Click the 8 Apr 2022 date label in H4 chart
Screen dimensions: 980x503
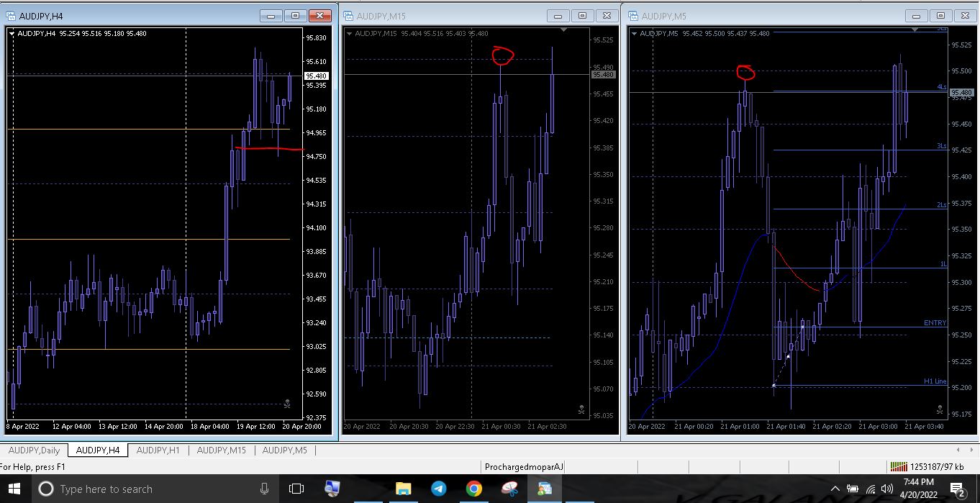click(23, 427)
